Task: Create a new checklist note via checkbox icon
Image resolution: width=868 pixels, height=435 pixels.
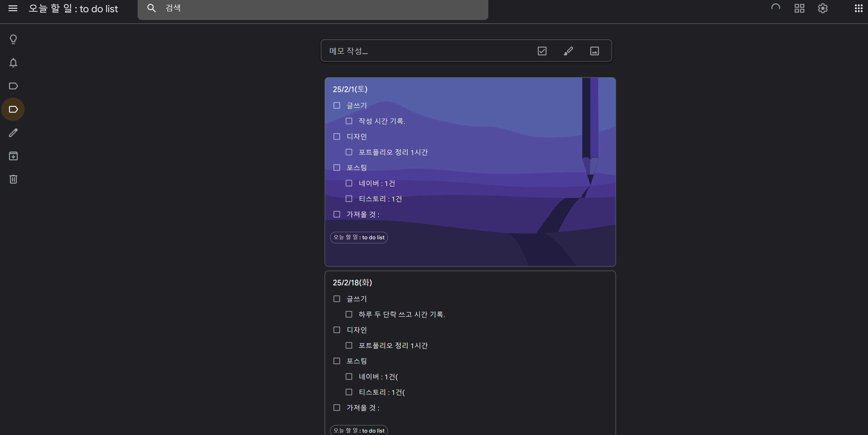Action: pyautogui.click(x=541, y=51)
